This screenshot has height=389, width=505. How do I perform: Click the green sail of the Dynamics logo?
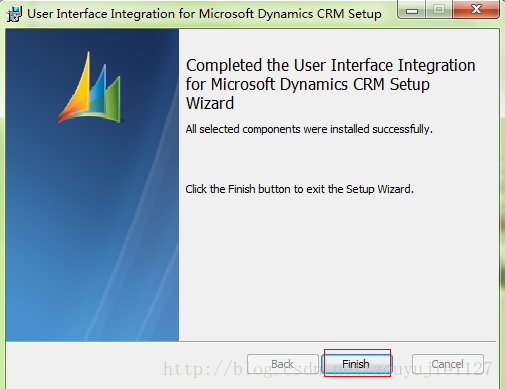pos(113,99)
